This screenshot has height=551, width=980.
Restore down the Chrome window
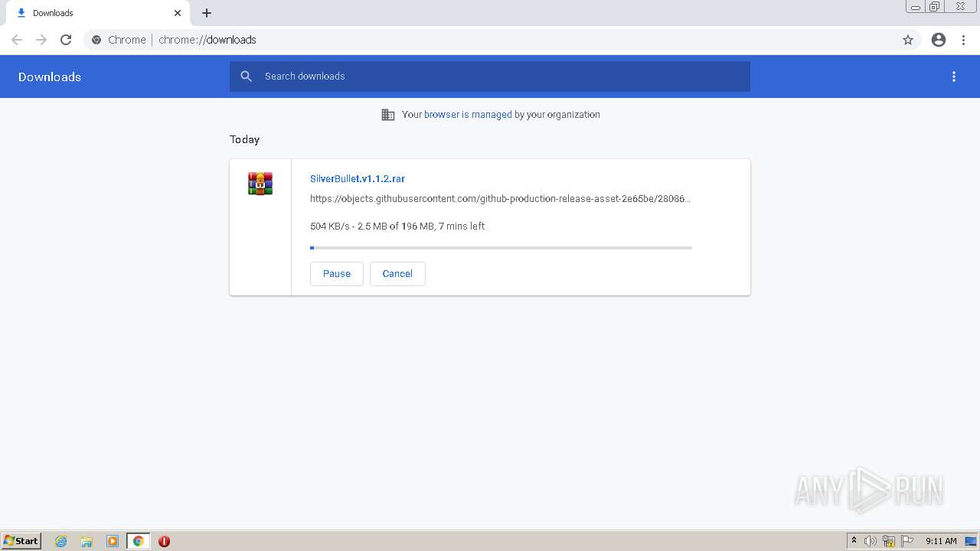935,7
